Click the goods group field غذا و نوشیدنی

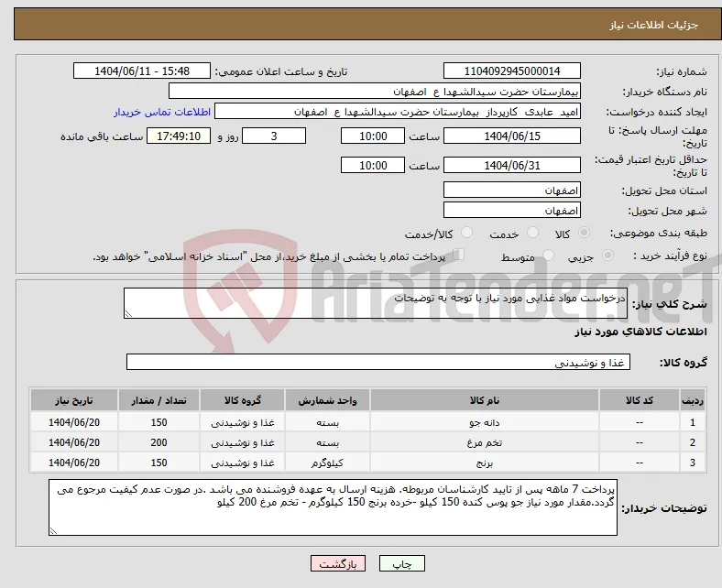[x=378, y=362]
